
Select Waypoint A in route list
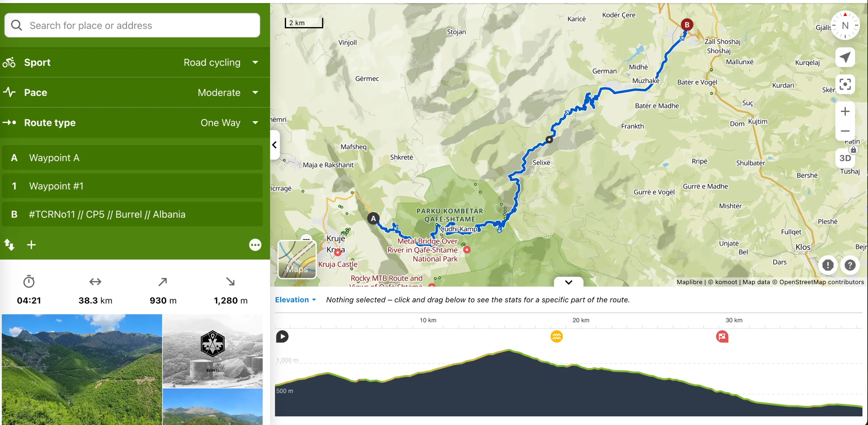[x=132, y=158]
